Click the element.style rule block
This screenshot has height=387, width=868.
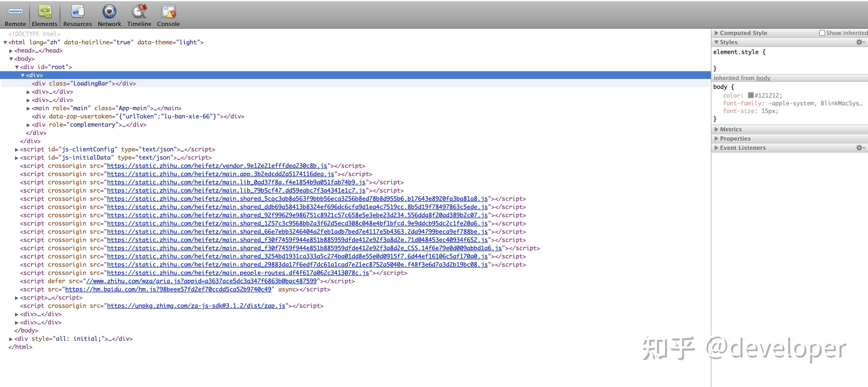789,60
